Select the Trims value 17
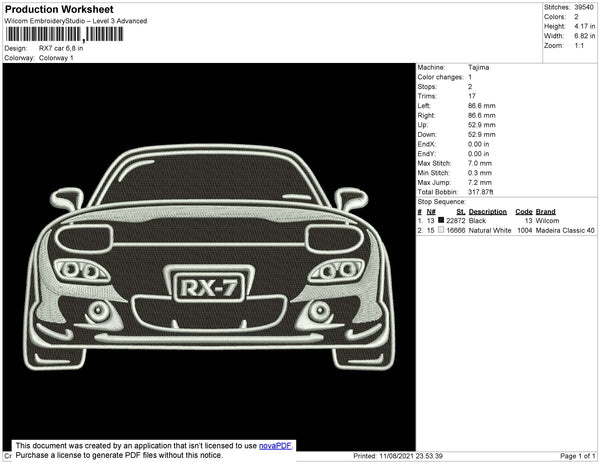600x464 pixels. click(471, 96)
